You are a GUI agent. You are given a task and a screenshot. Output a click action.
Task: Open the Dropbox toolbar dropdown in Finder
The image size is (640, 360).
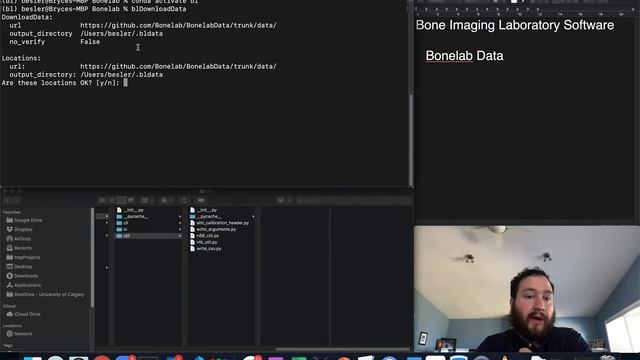click(284, 200)
